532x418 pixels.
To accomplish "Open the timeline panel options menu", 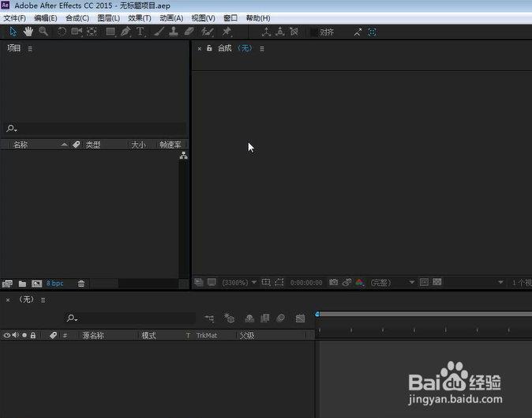I will coord(43,300).
